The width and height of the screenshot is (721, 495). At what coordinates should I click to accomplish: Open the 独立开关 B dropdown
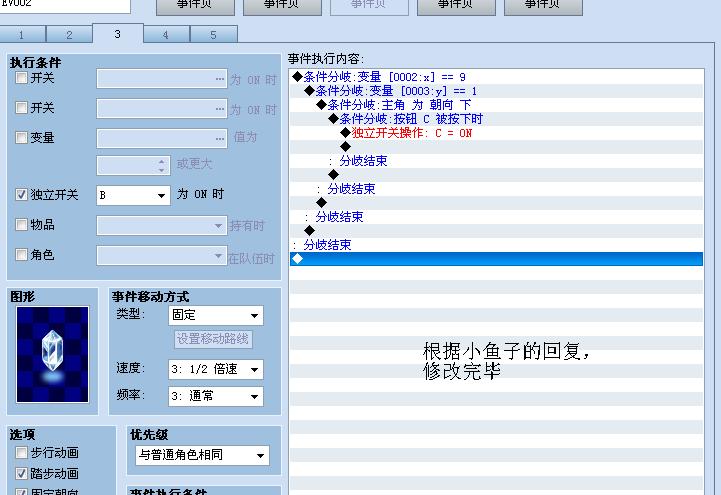click(133, 195)
